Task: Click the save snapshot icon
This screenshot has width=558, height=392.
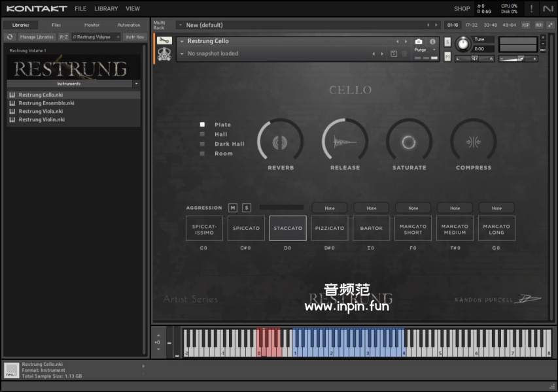Action: click(394, 54)
